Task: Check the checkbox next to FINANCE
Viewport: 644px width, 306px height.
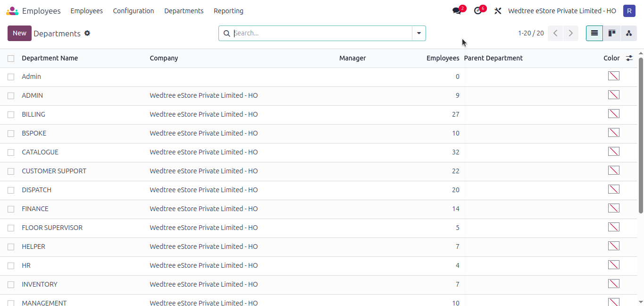Action: click(11, 209)
